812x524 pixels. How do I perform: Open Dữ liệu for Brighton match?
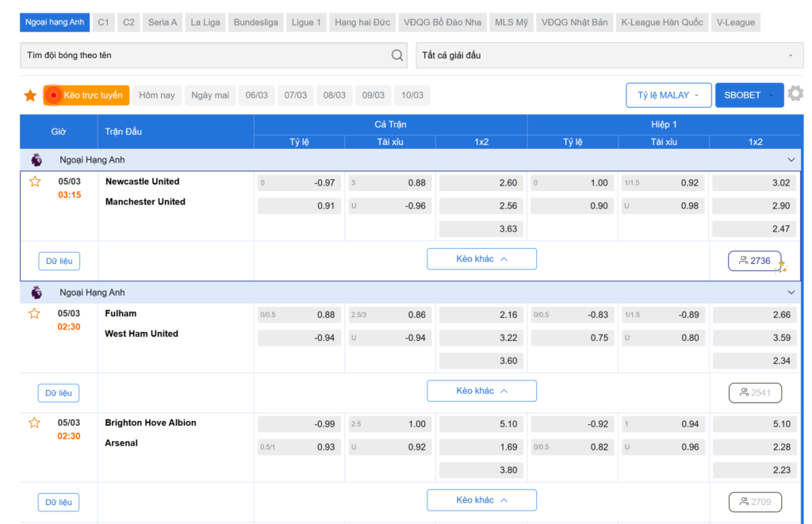[x=59, y=503]
